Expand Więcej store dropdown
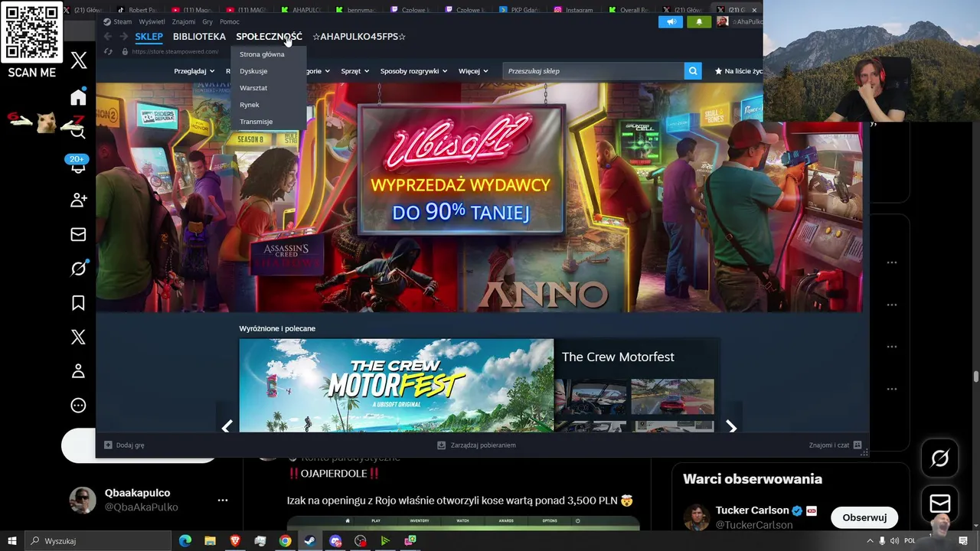The height and width of the screenshot is (551, 980). tap(473, 71)
